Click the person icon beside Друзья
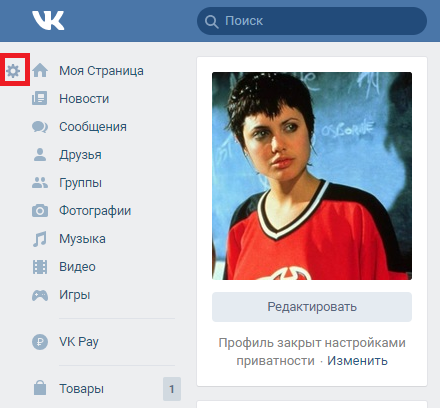 pyautogui.click(x=40, y=155)
